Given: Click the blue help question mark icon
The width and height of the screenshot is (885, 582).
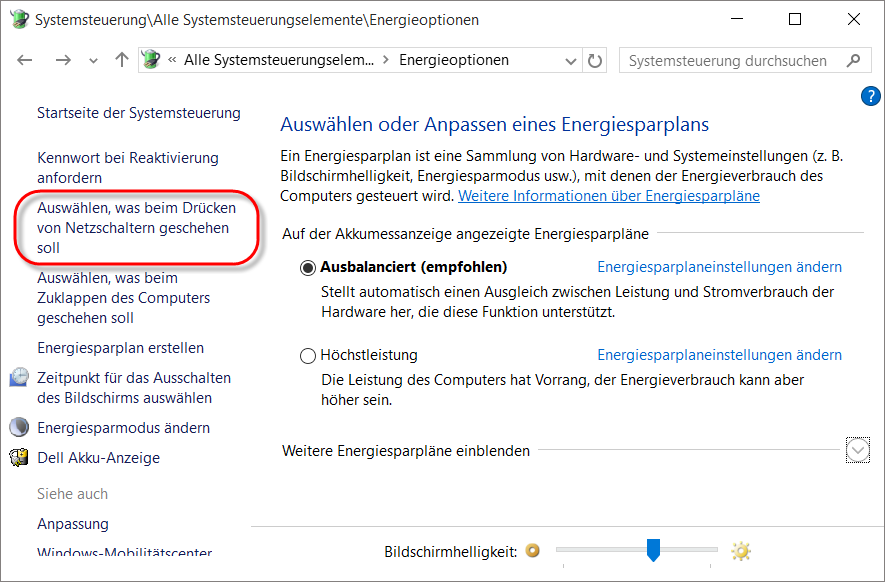Looking at the screenshot, I should pyautogui.click(x=869, y=96).
